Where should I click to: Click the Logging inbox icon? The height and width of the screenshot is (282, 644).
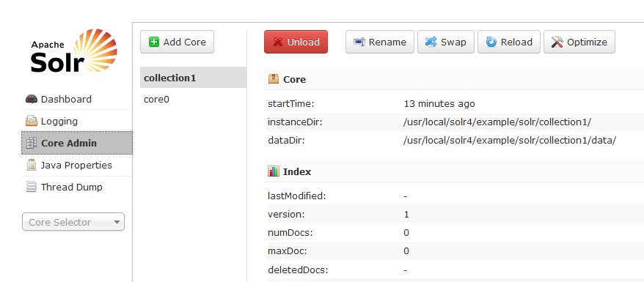(32, 122)
